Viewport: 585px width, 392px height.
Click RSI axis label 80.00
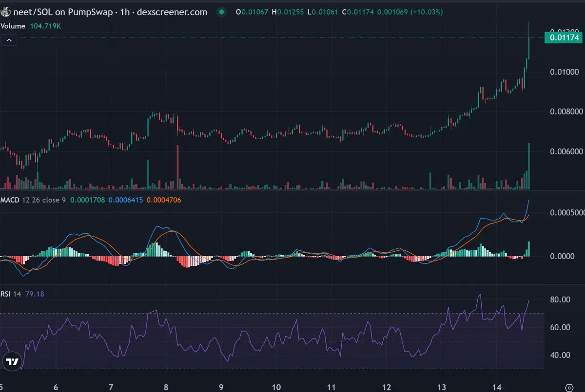[560, 299]
